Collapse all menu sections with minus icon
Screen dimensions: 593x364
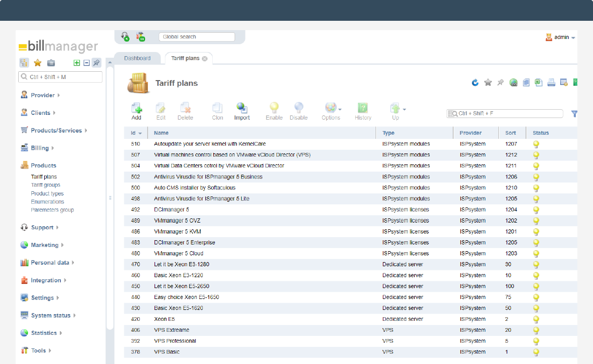(86, 63)
